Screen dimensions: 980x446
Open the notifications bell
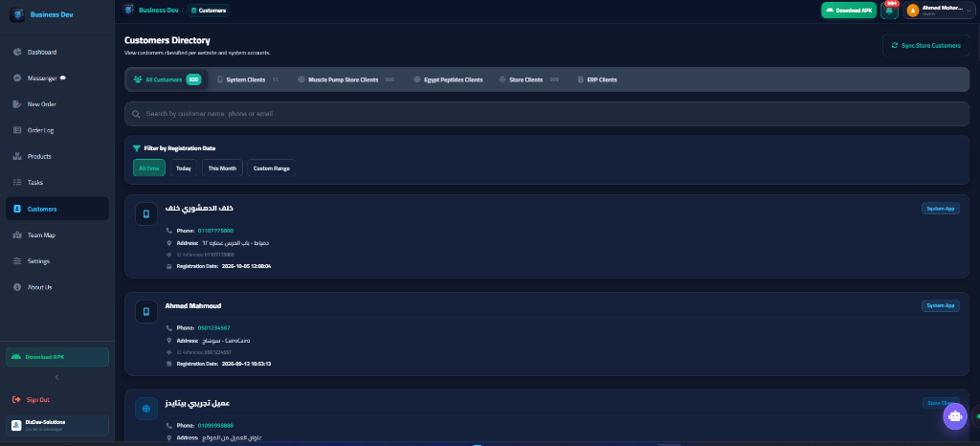pos(889,11)
